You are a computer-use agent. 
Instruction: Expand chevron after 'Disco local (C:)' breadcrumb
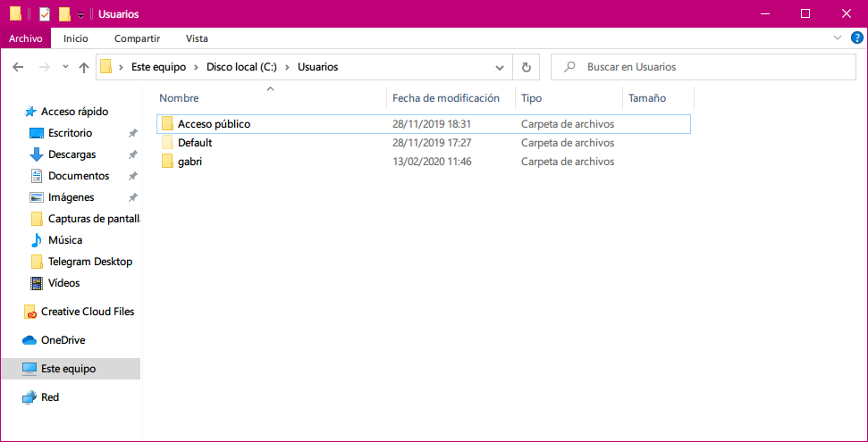pos(287,68)
